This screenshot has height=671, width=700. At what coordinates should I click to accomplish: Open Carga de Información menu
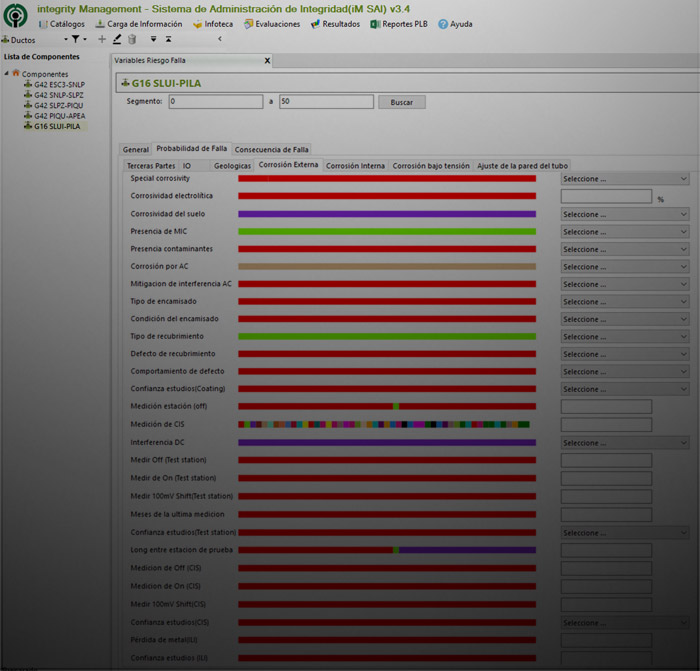(x=138, y=23)
